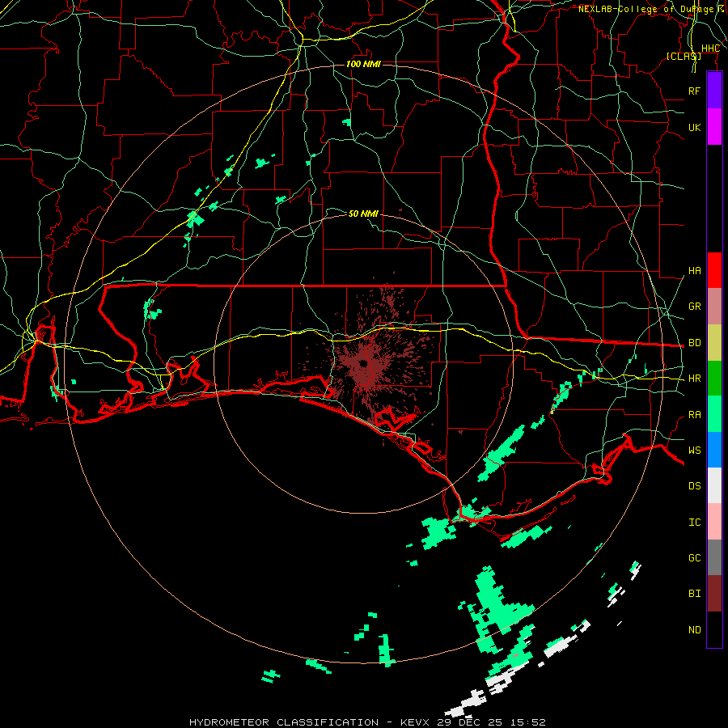This screenshot has height=728, width=728.
Task: Click the Hydrometeor Classification KEVX caption
Action: [367, 722]
